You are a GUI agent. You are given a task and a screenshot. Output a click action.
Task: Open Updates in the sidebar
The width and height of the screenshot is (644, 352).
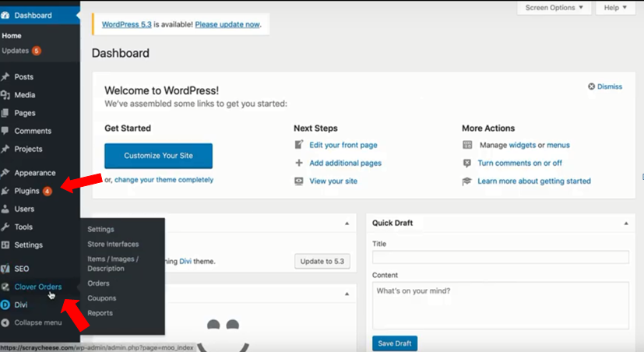coord(16,51)
